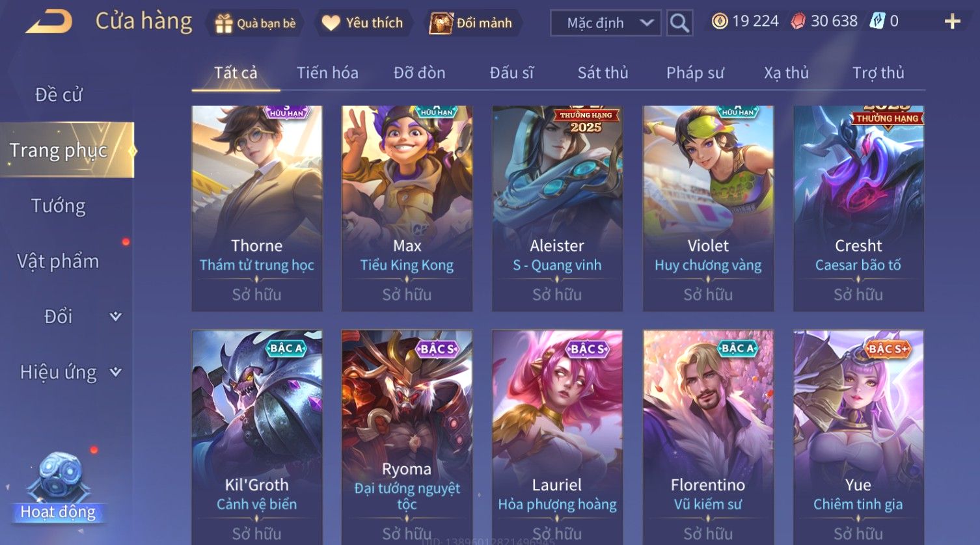Tap the red ruby currency icon
Viewport: 980px width, 545px height.
point(798,21)
